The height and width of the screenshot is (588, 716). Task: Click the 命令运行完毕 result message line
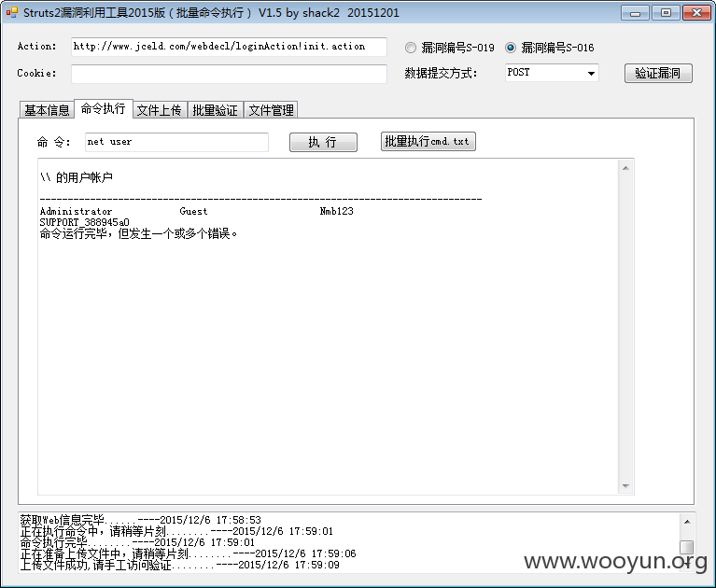pyautogui.click(x=139, y=233)
